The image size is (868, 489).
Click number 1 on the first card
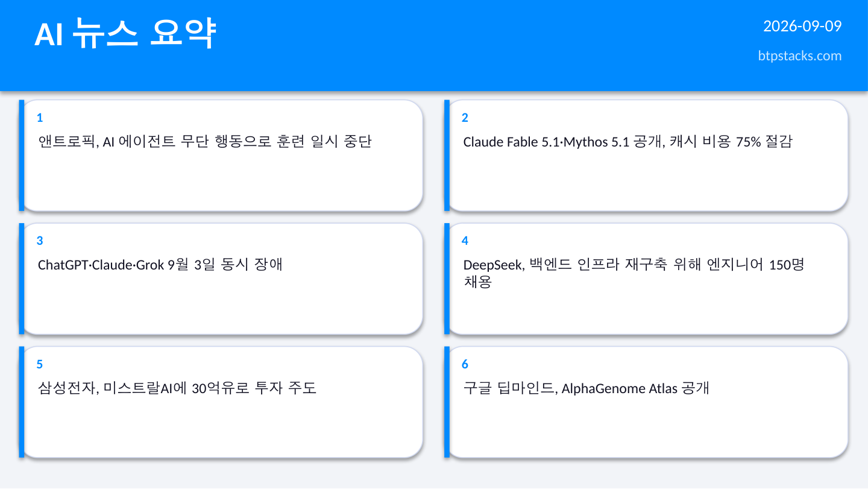click(40, 118)
